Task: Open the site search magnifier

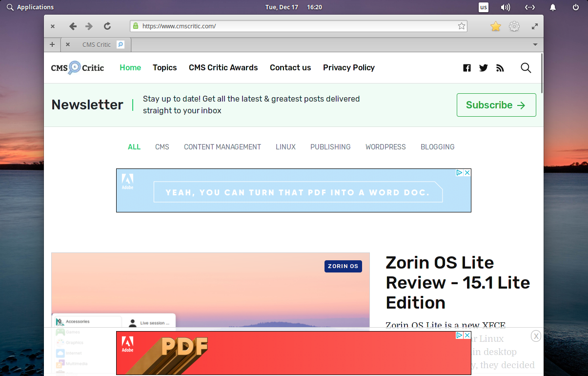Action: click(526, 68)
